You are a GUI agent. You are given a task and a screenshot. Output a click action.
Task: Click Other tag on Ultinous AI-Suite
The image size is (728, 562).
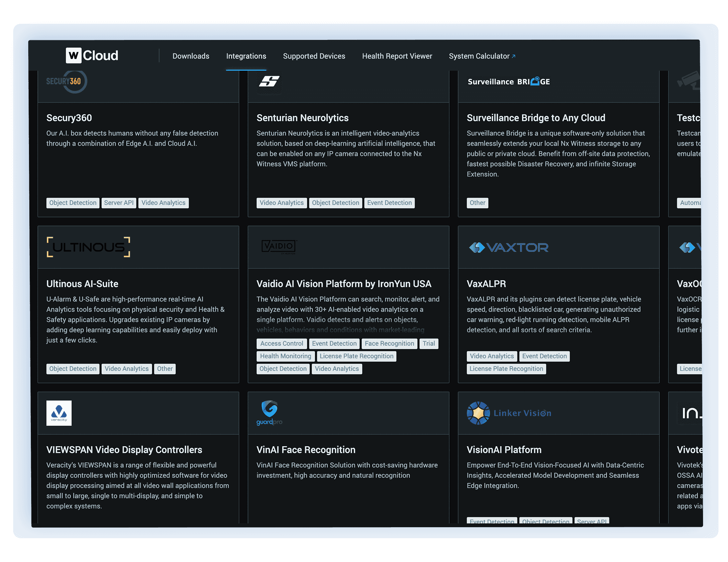(x=165, y=369)
